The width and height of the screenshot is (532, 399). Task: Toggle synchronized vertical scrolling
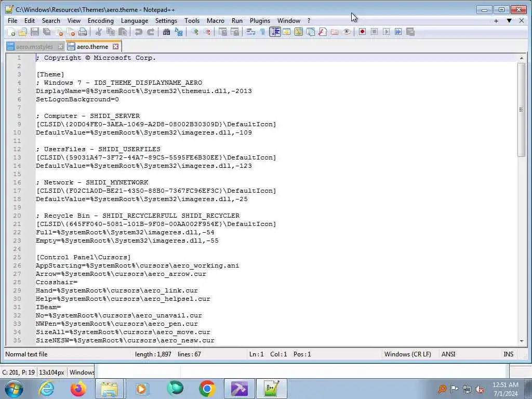(222, 32)
